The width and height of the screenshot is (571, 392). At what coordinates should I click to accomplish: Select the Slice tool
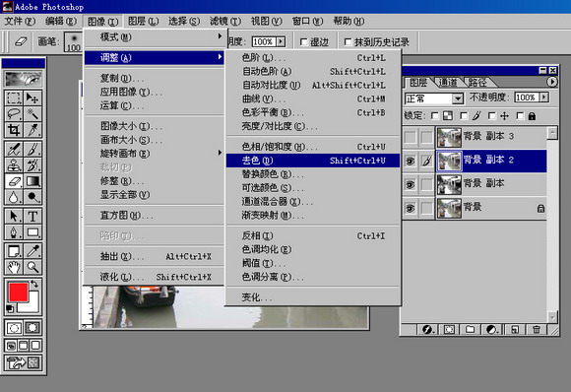(32, 130)
